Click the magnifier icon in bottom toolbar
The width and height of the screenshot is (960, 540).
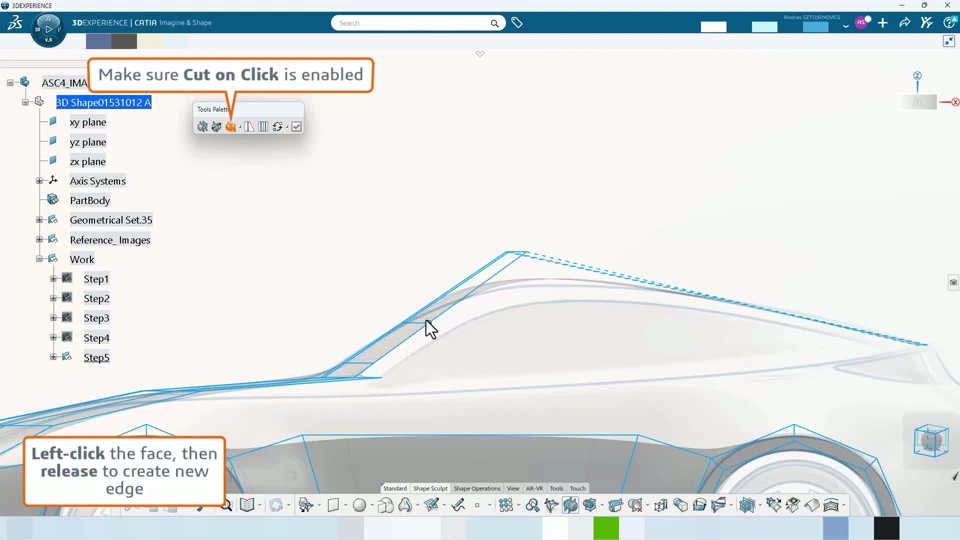(x=227, y=505)
